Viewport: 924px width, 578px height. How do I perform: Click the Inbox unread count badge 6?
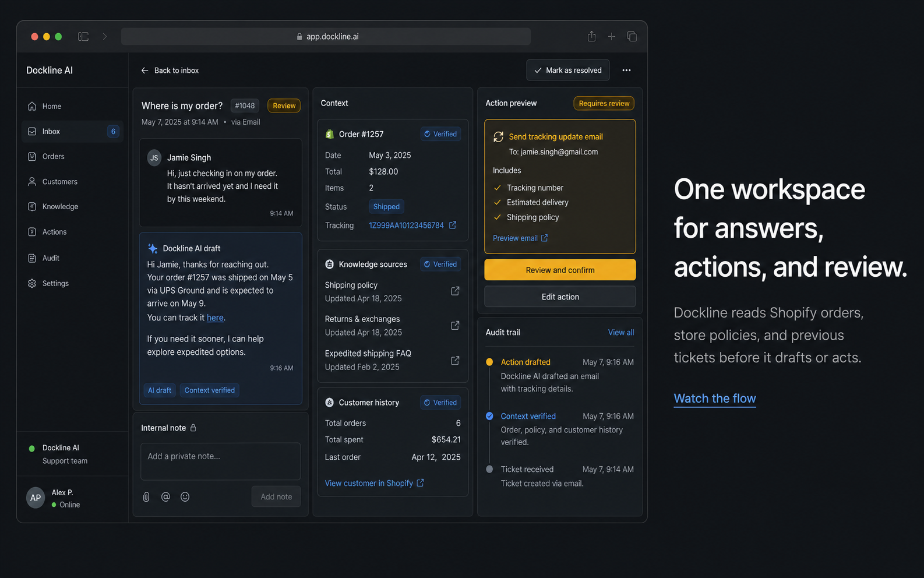click(113, 132)
